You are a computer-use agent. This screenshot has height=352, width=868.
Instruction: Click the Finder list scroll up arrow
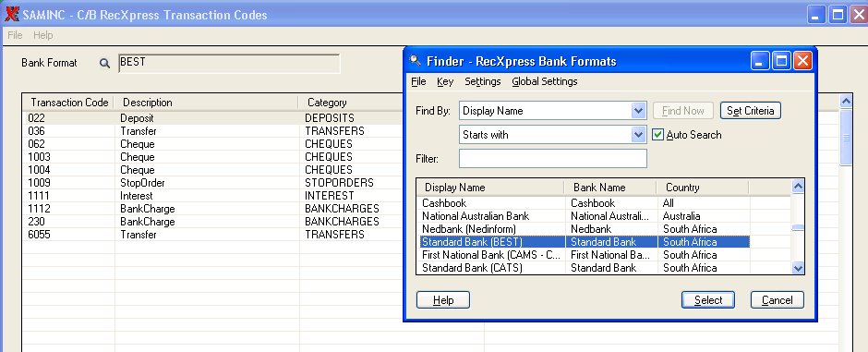798,187
